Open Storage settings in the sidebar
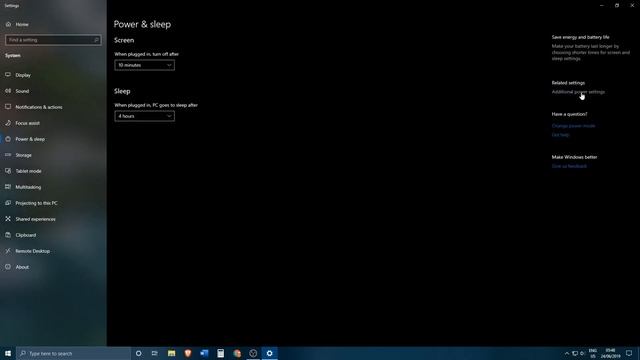 23,155
